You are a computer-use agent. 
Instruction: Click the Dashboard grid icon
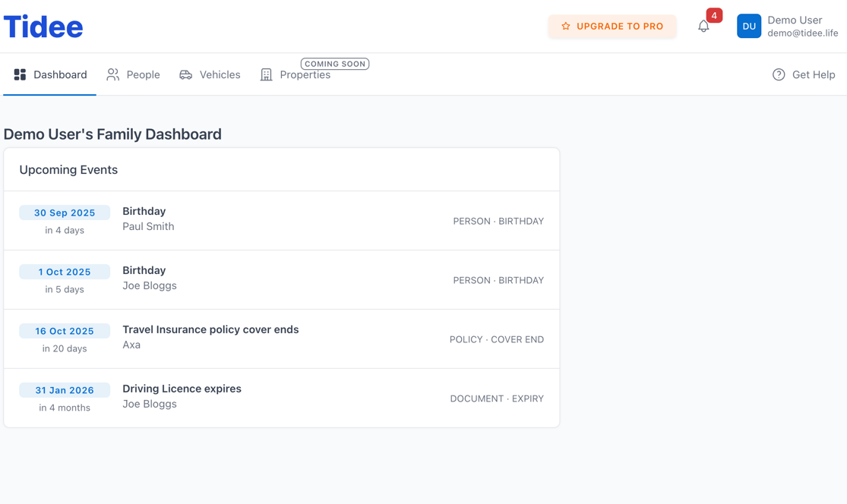[x=20, y=74]
